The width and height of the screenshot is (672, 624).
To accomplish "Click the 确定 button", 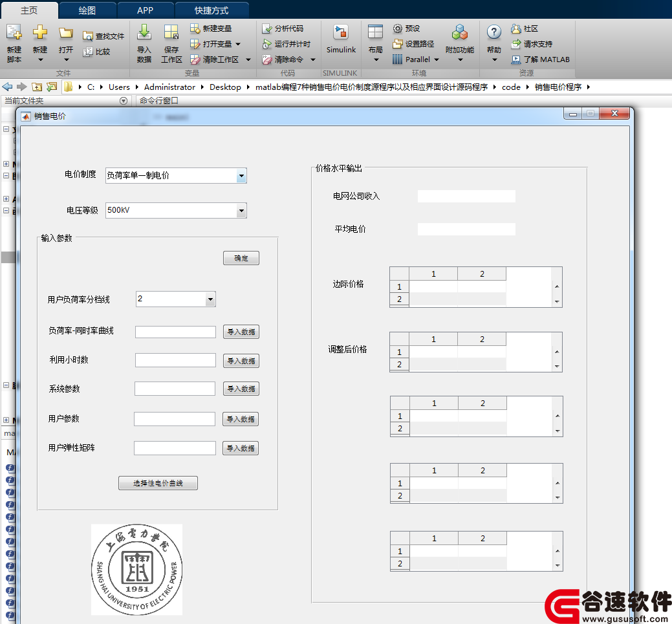I will point(241,258).
